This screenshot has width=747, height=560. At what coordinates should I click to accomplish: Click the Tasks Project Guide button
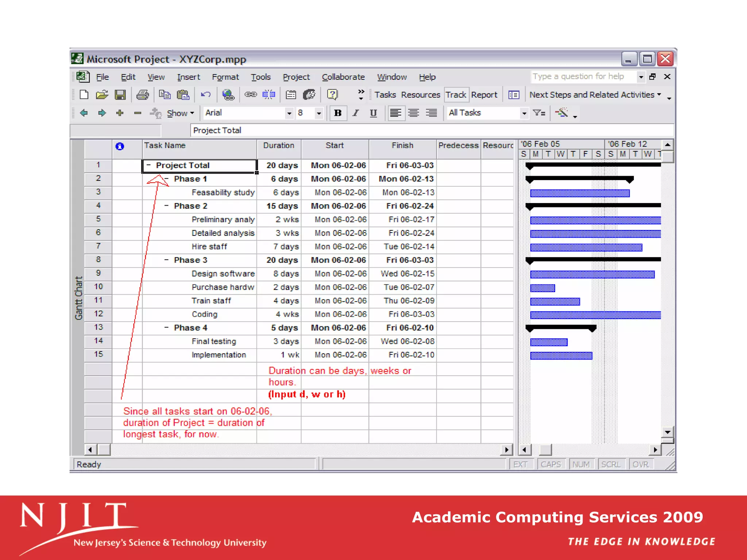[385, 95]
